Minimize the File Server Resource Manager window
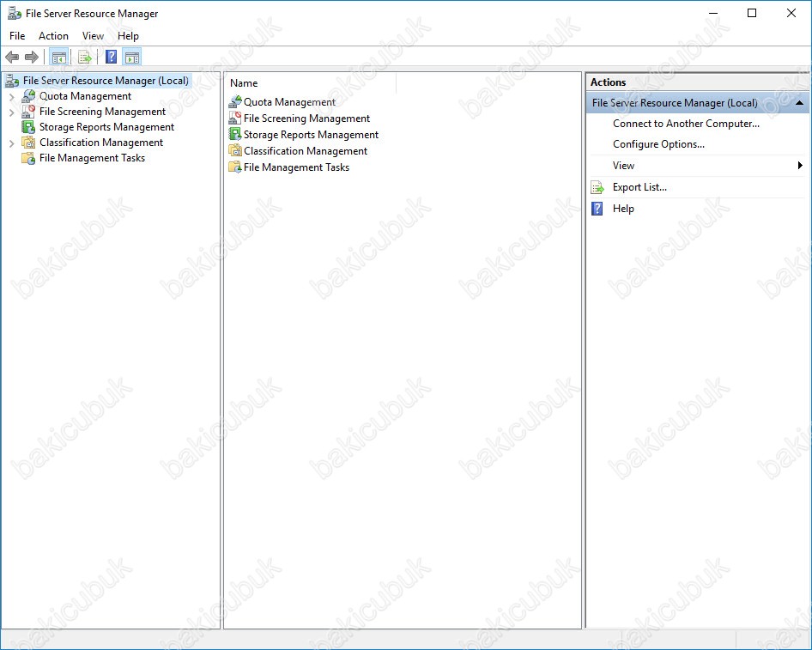The width and height of the screenshot is (812, 650). coord(713,14)
